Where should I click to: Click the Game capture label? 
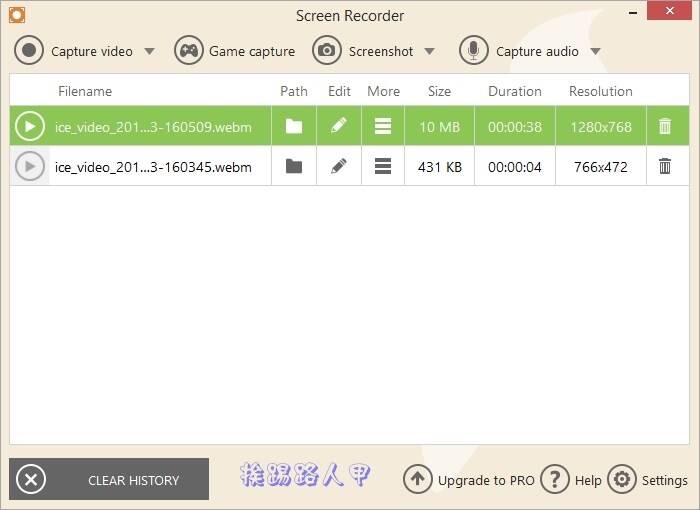point(252,52)
